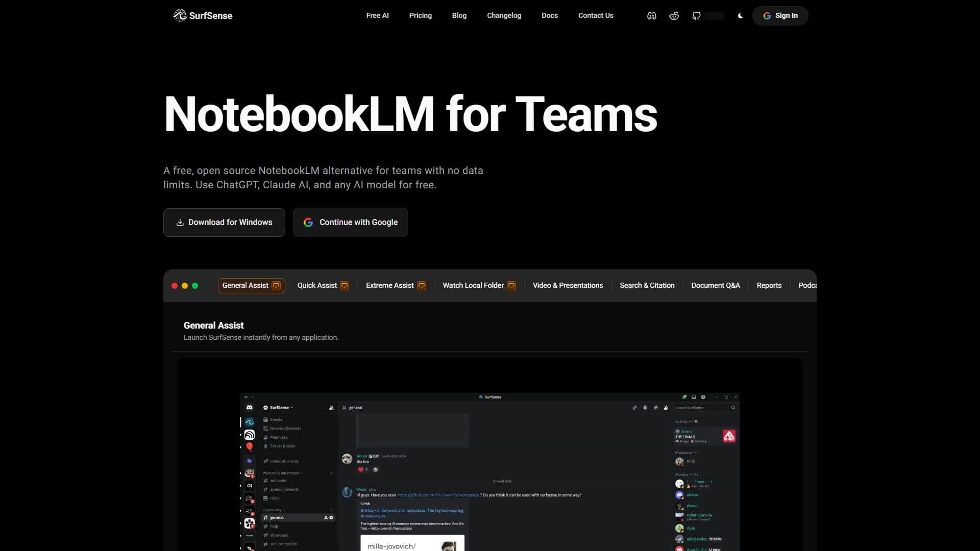Open the Docs nav link
This screenshot has height=551, width=980.
[549, 15]
